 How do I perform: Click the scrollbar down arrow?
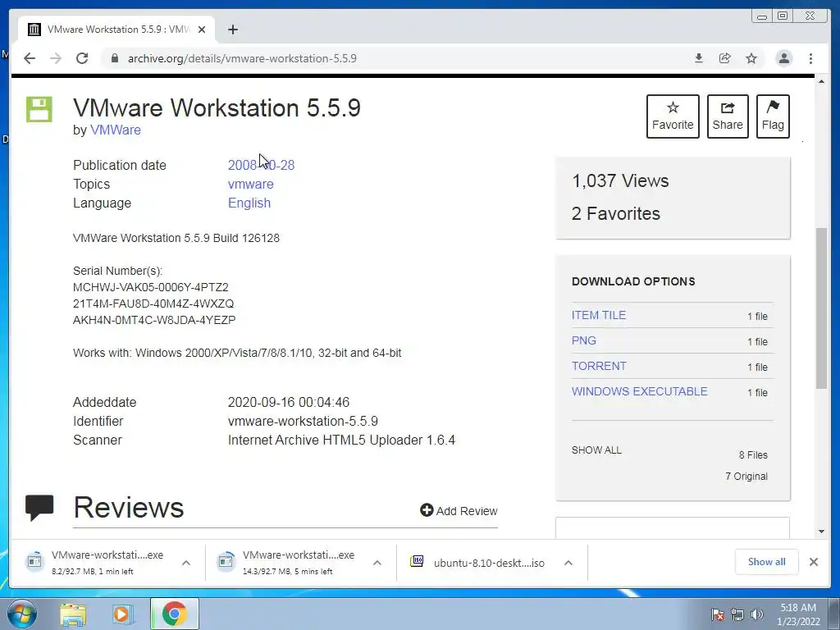[821, 531]
